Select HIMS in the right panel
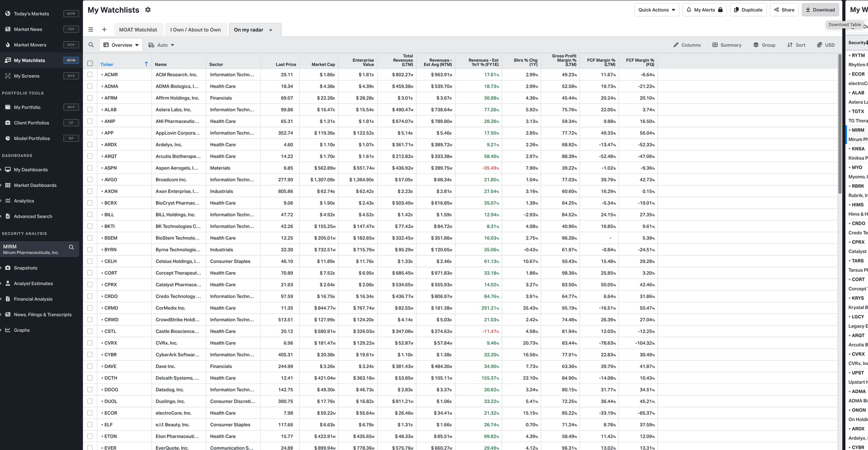Viewport: 868px width, 450px height. tap(858, 205)
